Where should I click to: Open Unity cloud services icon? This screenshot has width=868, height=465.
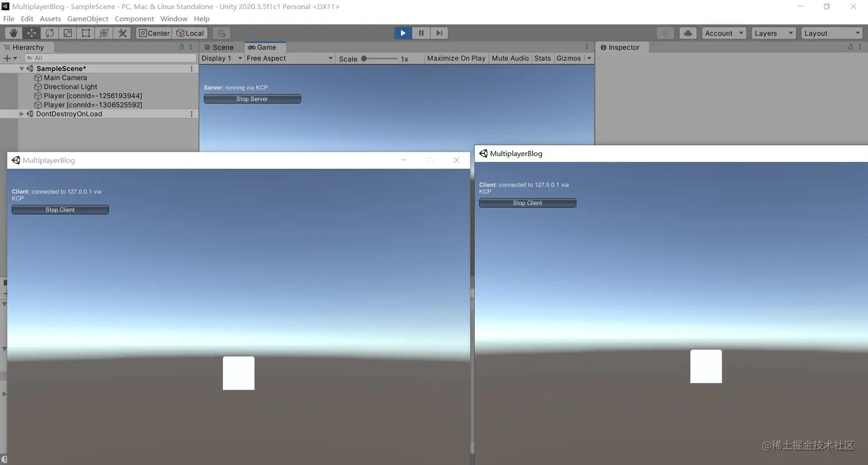[x=688, y=33]
